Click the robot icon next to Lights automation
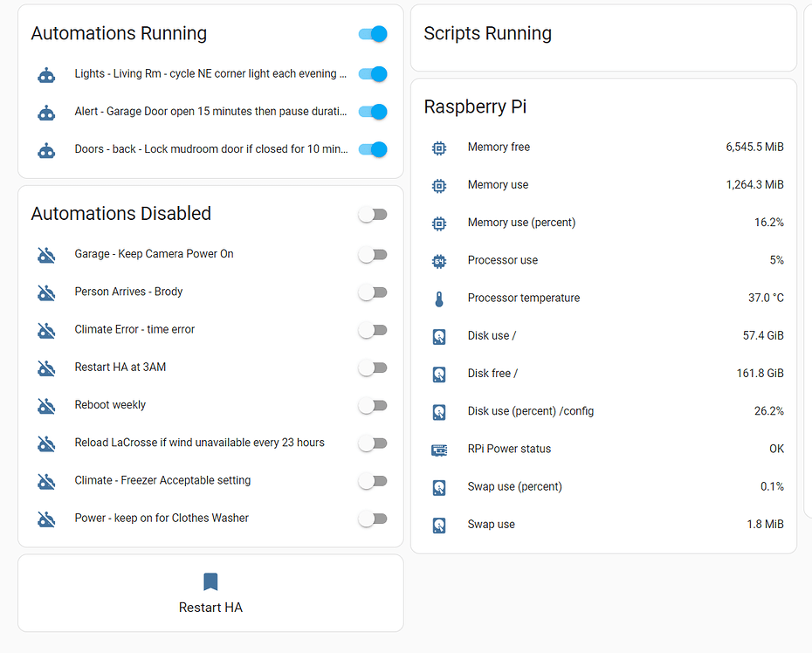Screen dimensions: 812x653 point(46,75)
